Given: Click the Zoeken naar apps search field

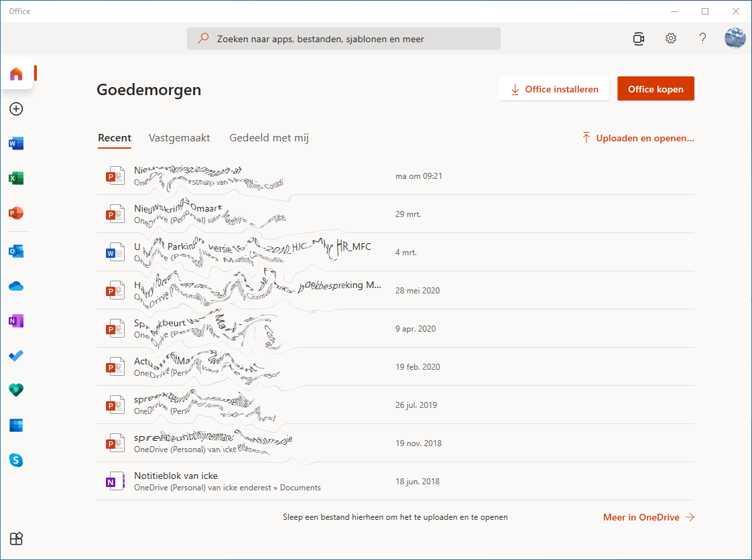Looking at the screenshot, I should (344, 39).
